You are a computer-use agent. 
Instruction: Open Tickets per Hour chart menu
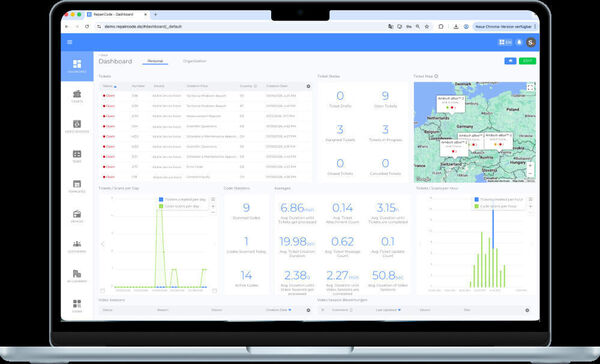click(530, 199)
